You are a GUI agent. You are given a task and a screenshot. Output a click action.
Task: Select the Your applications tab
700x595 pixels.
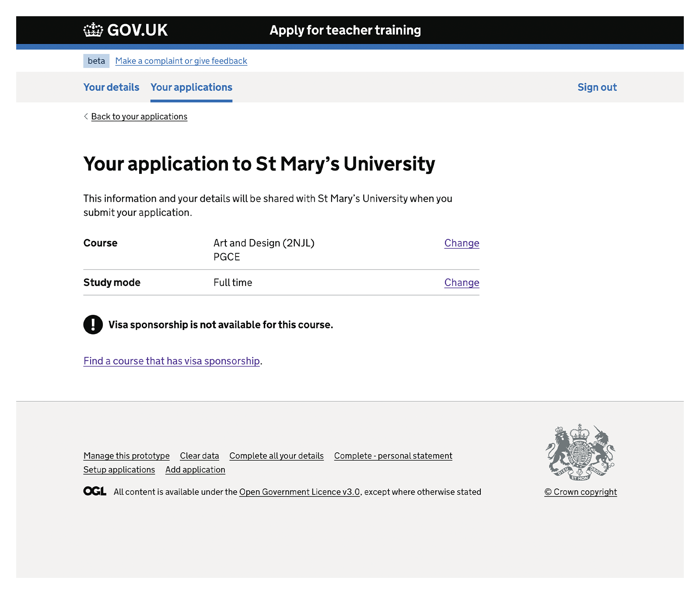point(191,87)
